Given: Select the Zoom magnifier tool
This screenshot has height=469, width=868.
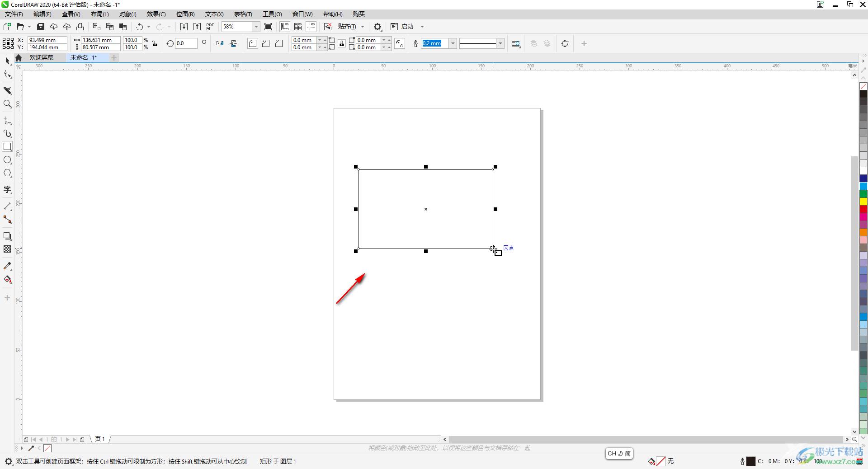Looking at the screenshot, I should 7,104.
